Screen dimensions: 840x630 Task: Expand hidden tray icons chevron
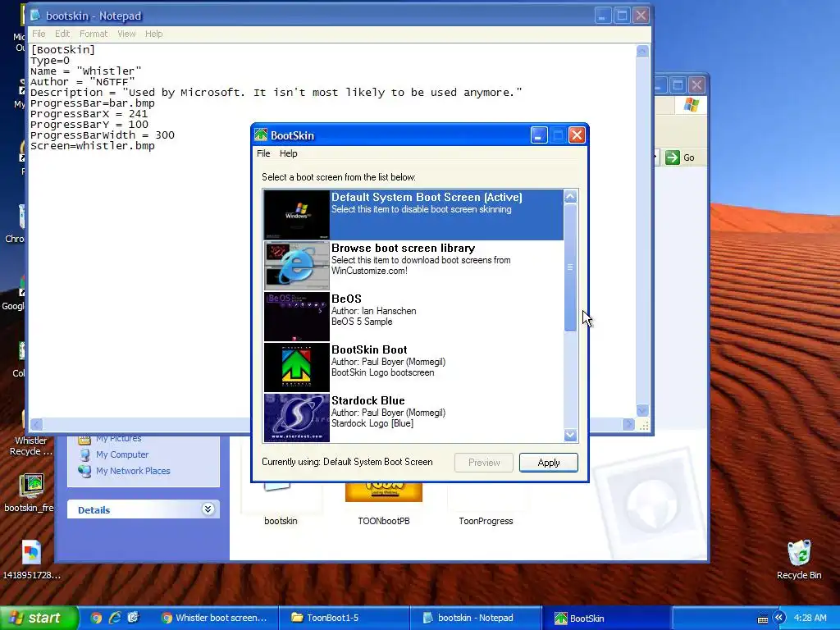tap(779, 618)
